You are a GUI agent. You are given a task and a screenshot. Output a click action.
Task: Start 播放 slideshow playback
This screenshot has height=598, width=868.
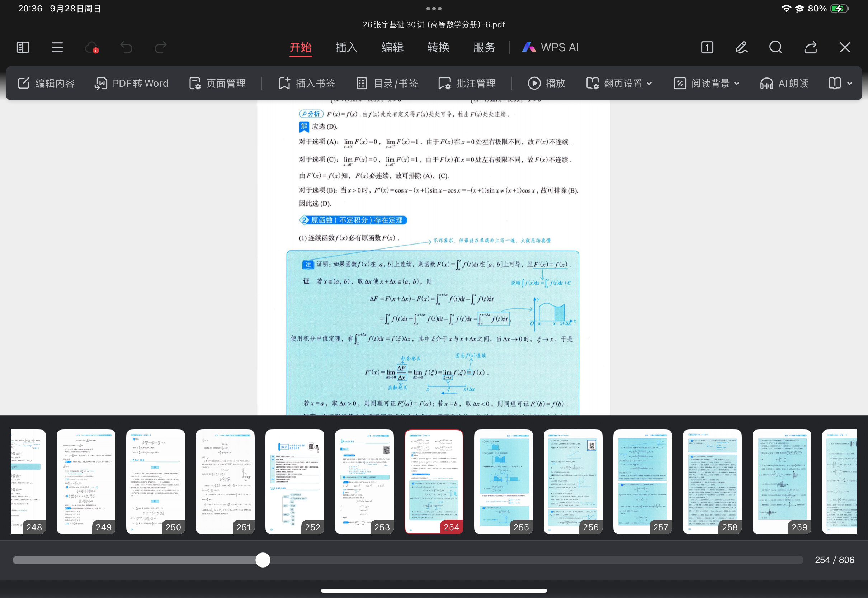(546, 83)
